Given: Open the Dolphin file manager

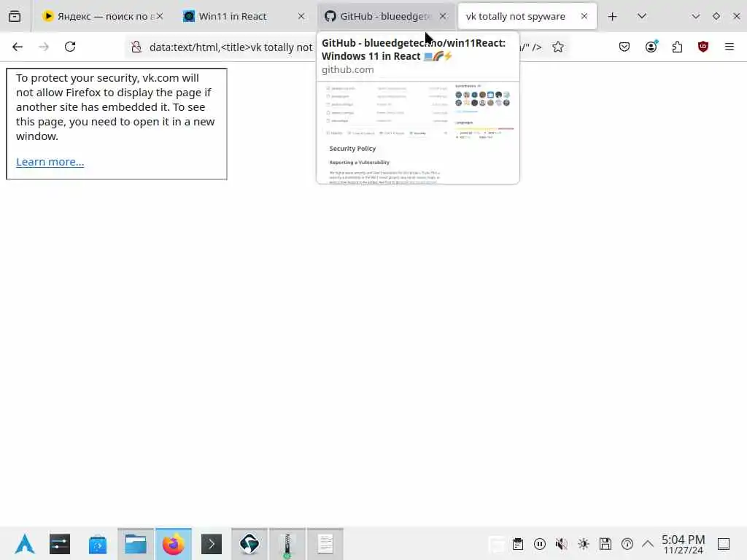Looking at the screenshot, I should [x=136, y=544].
